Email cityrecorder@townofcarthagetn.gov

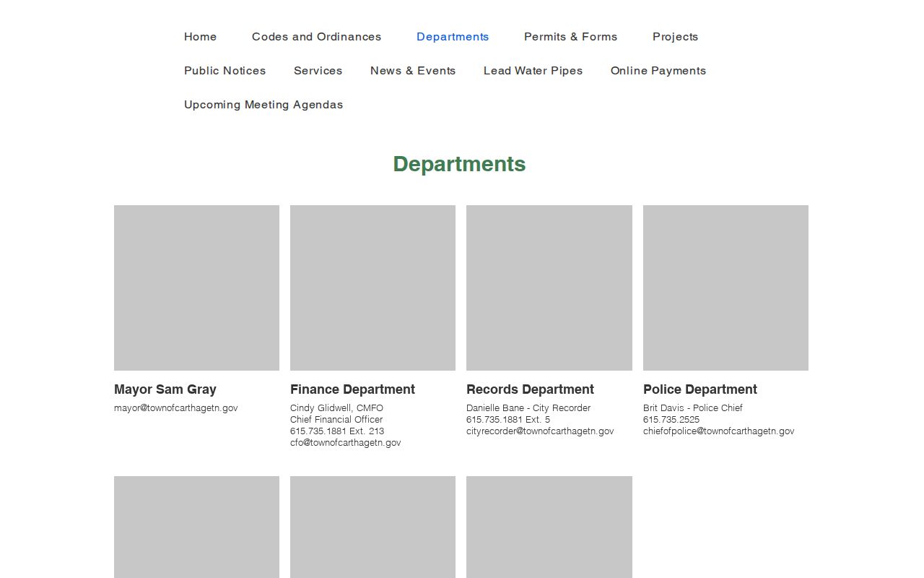(540, 431)
